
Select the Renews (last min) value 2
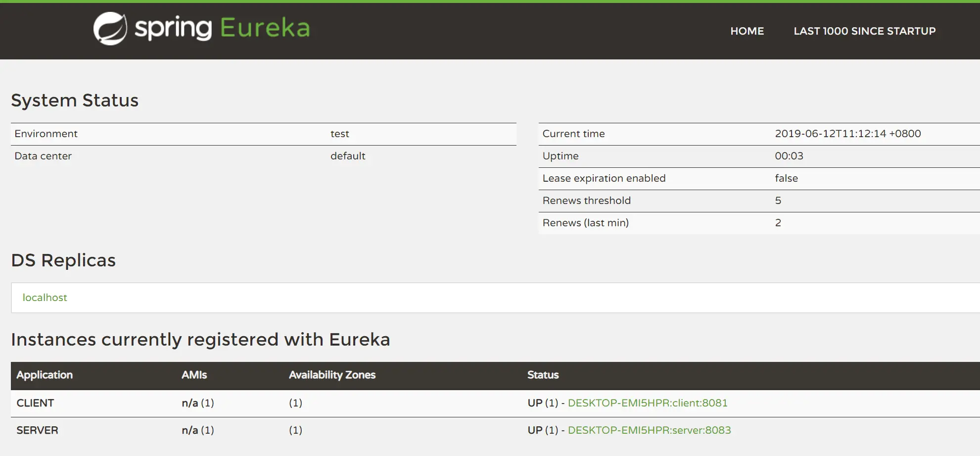[778, 223]
